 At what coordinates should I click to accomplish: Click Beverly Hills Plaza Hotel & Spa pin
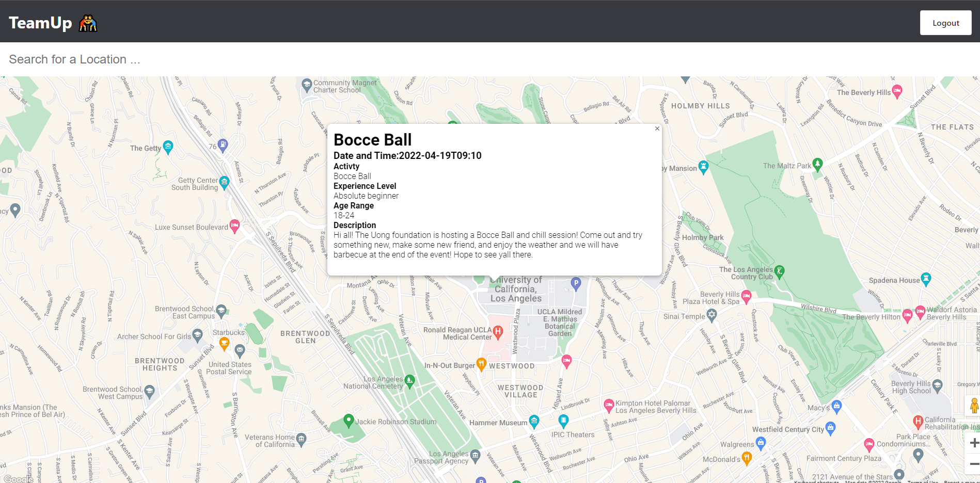click(x=746, y=296)
